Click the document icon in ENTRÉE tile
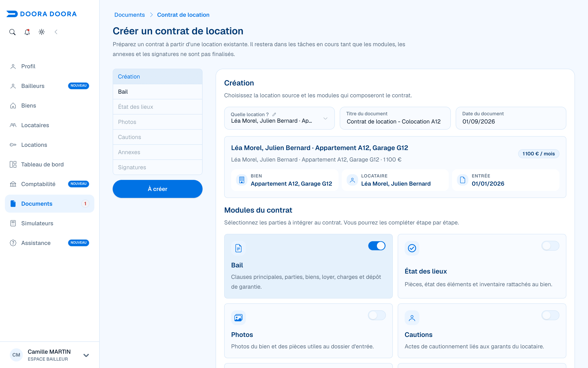Image resolution: width=588 pixels, height=368 pixels. point(463,180)
